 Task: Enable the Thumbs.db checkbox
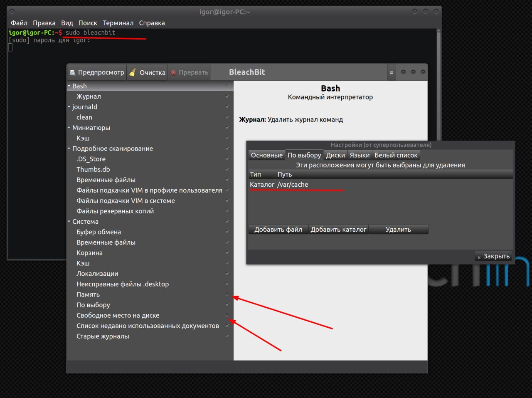tap(227, 169)
